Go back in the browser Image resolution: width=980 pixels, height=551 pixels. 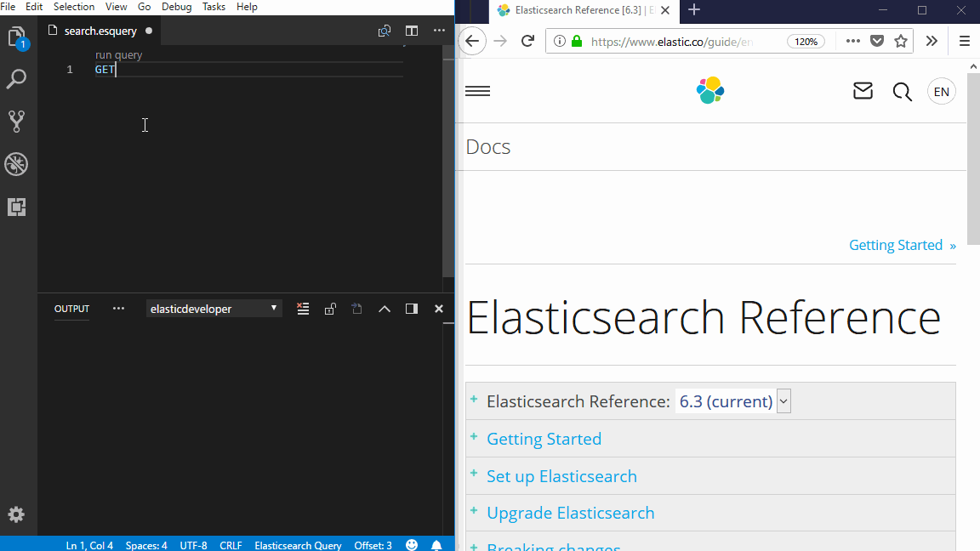[472, 41]
